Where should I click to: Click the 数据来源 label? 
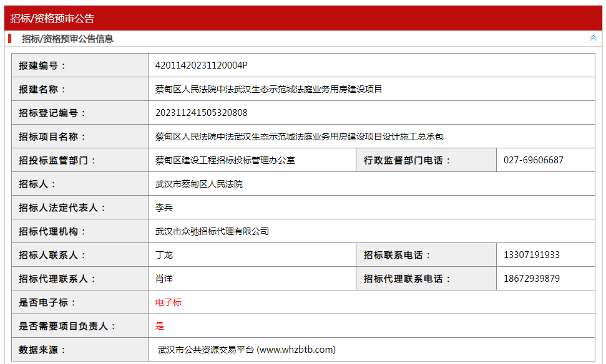(42, 350)
